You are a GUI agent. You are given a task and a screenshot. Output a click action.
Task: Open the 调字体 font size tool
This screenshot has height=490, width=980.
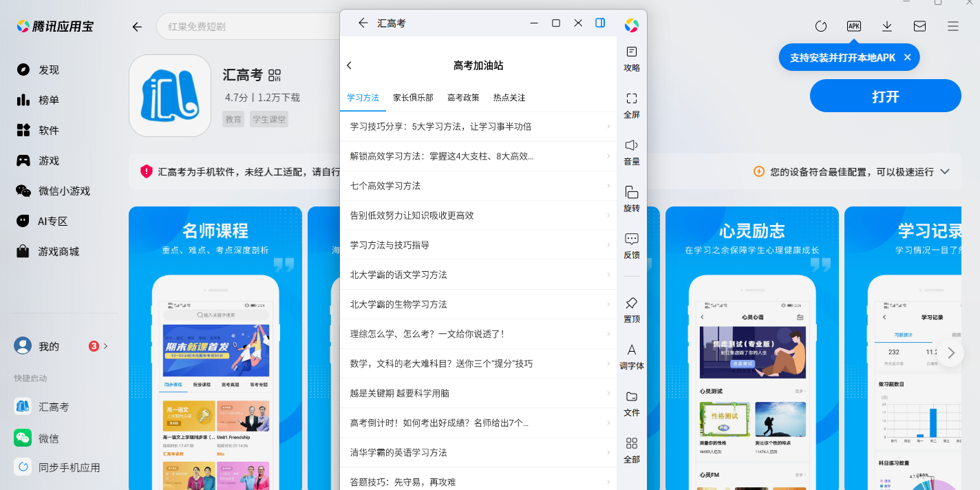632,356
